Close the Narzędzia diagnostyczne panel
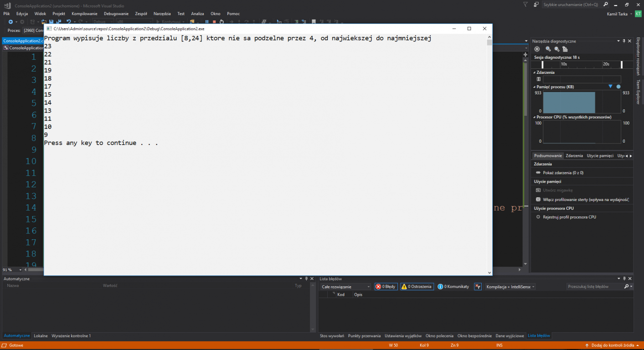This screenshot has height=350, width=644. tap(629, 41)
